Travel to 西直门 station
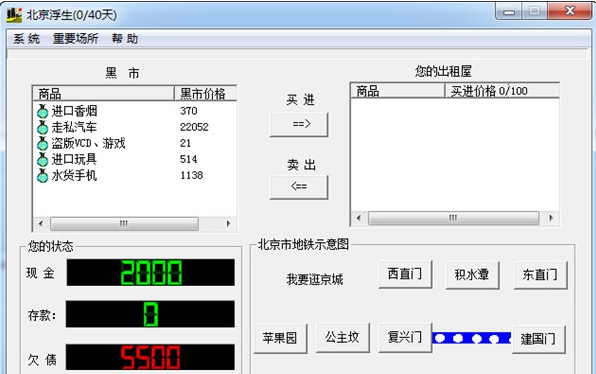The image size is (596, 374). (405, 274)
